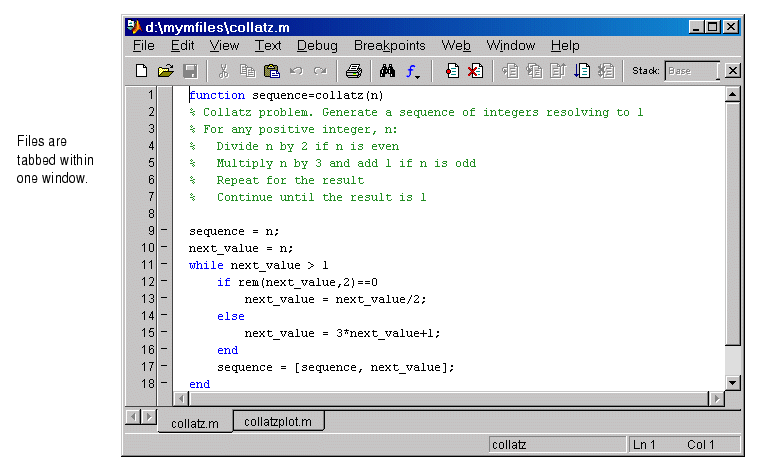Click the 'while next_value > 1' line

258,265
